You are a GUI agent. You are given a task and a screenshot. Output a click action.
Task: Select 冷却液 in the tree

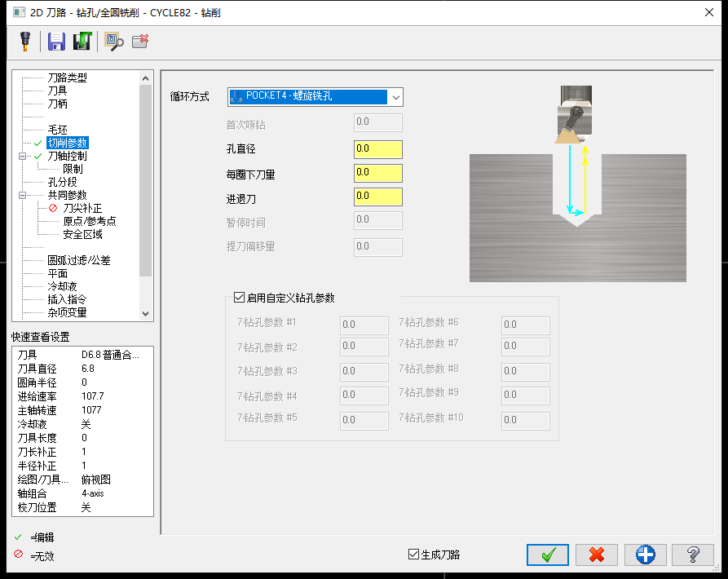pyautogui.click(x=62, y=286)
